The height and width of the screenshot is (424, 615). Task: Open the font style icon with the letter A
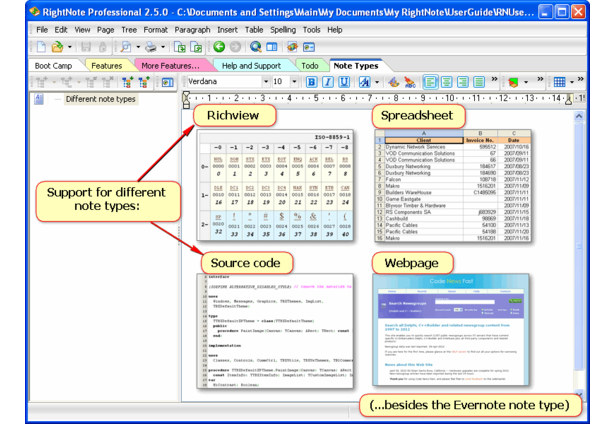pyautogui.click(x=364, y=82)
